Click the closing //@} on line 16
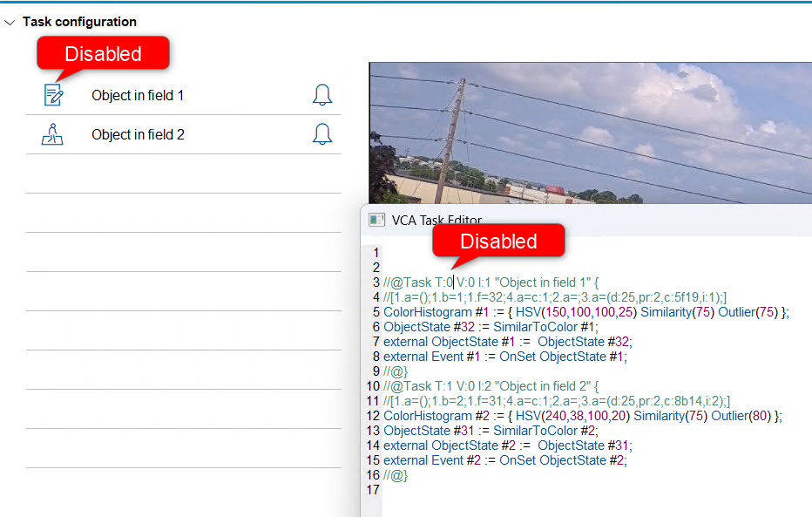Image resolution: width=812 pixels, height=517 pixels. coord(396,475)
